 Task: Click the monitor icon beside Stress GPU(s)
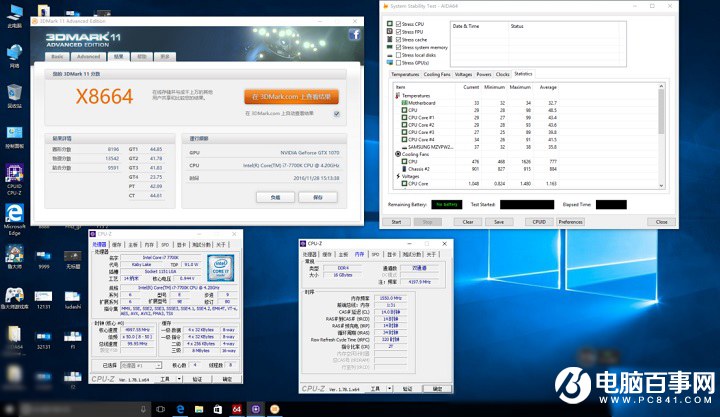390,62
